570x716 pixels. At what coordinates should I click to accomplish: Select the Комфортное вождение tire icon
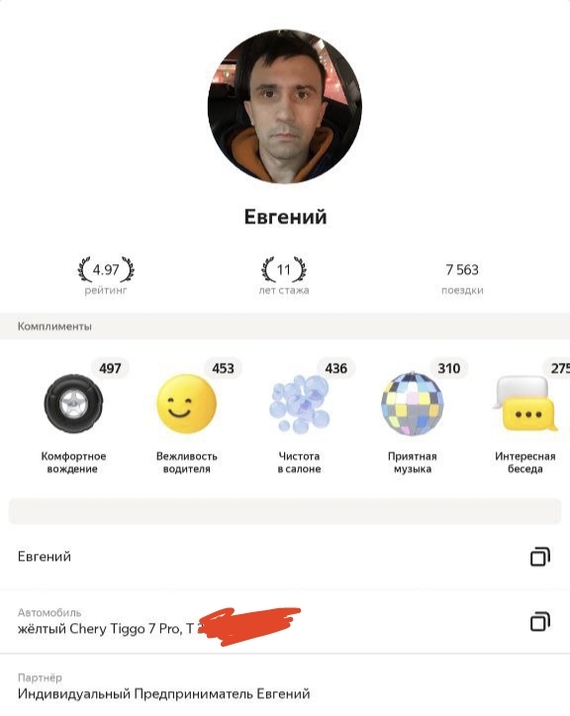tap(73, 404)
